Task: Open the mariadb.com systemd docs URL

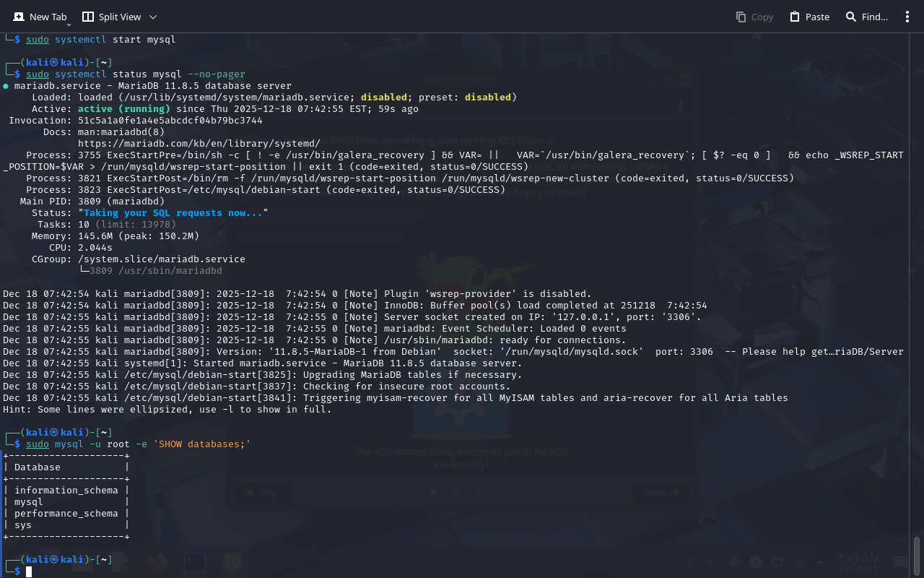Action: 199,144
